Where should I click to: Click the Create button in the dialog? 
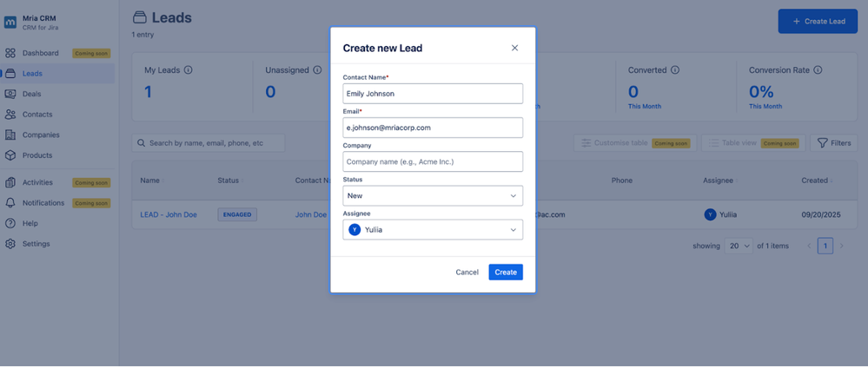[x=506, y=273]
